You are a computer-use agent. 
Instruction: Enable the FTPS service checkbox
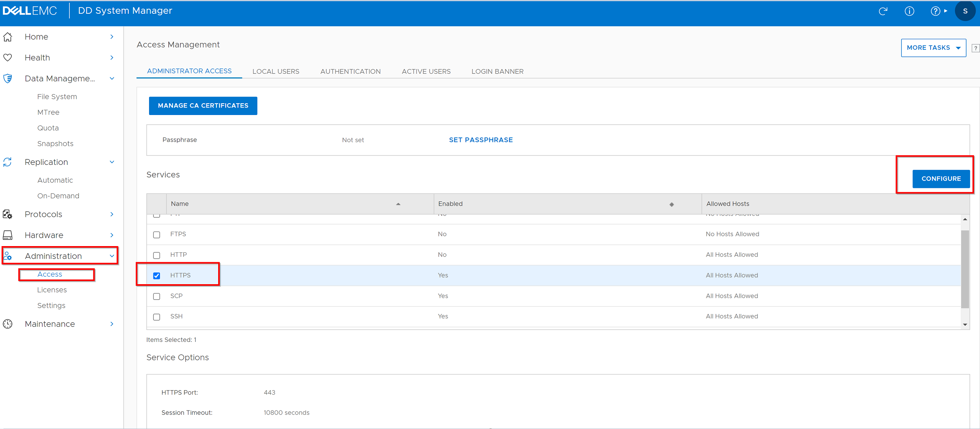point(157,235)
